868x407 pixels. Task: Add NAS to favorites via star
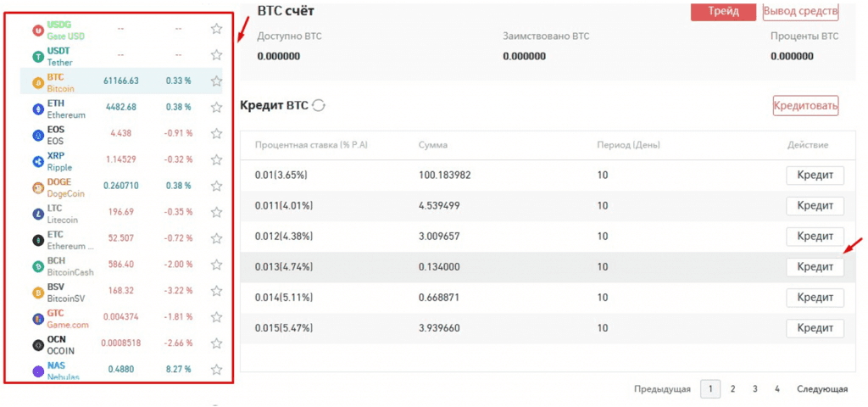pyautogui.click(x=216, y=370)
